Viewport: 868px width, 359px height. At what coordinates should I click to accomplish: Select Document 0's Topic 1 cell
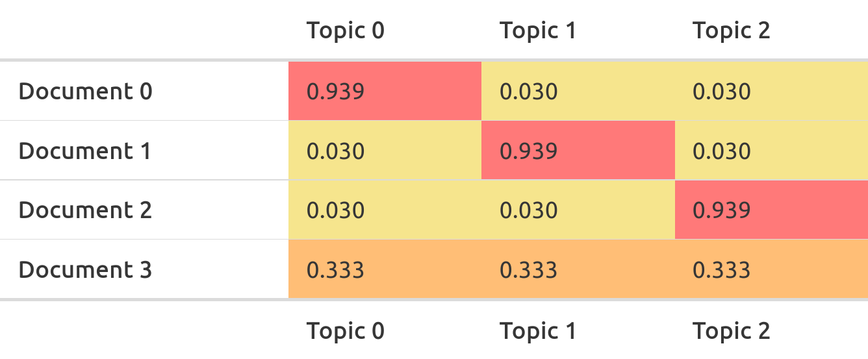pos(578,92)
